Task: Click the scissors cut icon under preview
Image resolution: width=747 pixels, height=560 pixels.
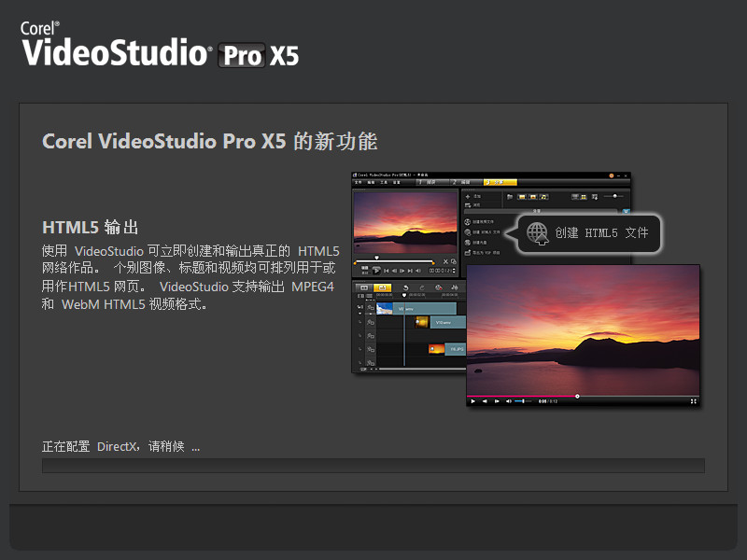Action: point(445,261)
